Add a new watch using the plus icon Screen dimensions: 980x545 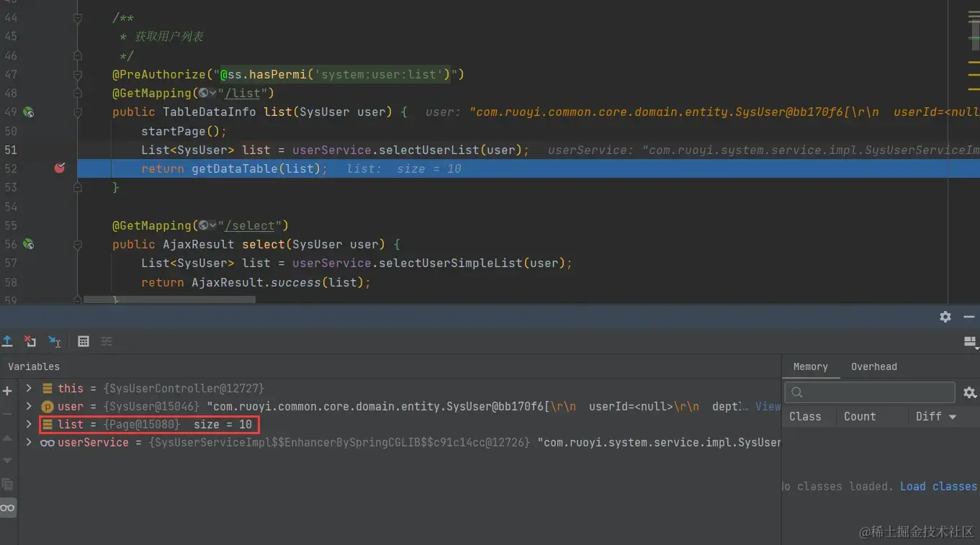click(x=7, y=391)
